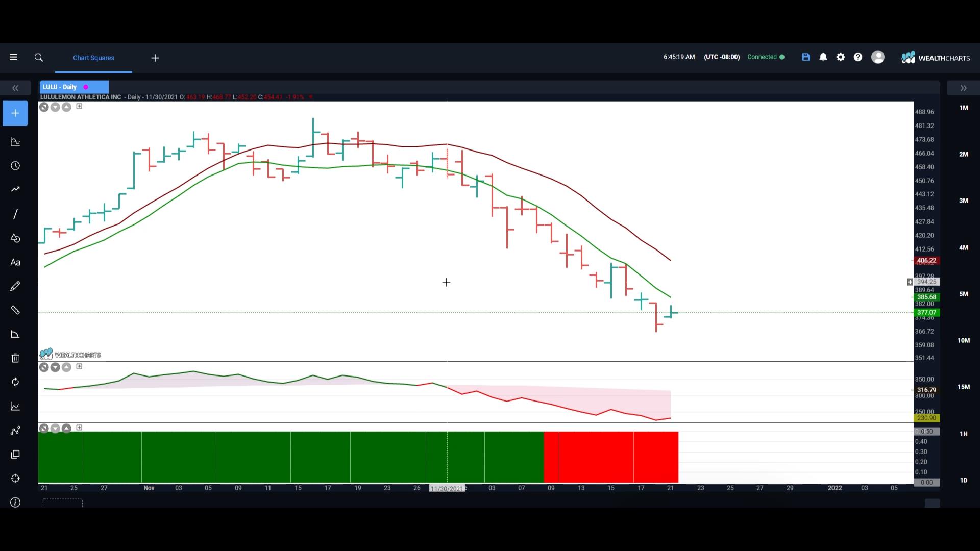Image resolution: width=980 pixels, height=551 pixels.
Task: Click the crosshair target icon
Action: coord(15,479)
